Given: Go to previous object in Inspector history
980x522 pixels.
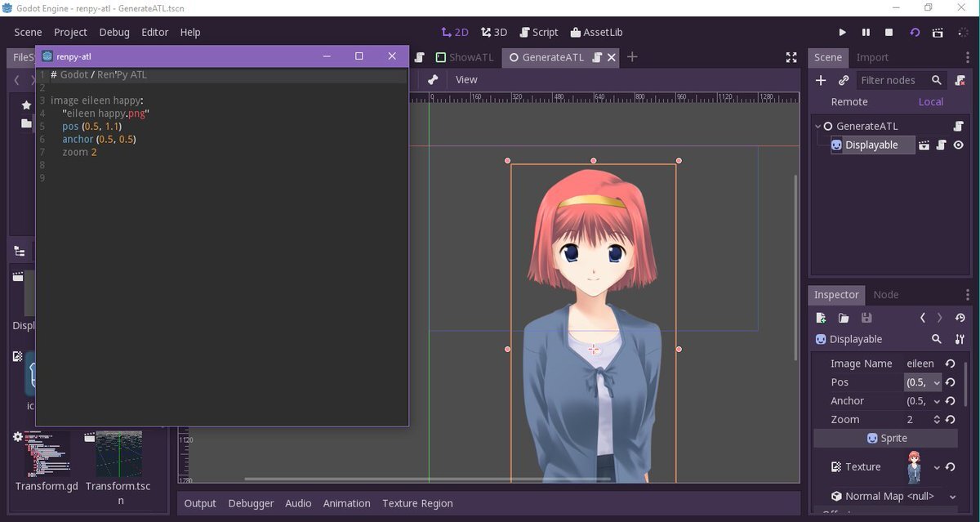Looking at the screenshot, I should coord(922,318).
